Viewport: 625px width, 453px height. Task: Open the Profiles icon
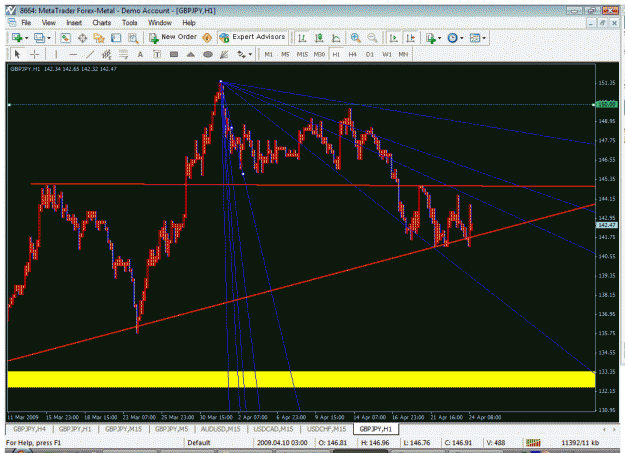click(39, 38)
